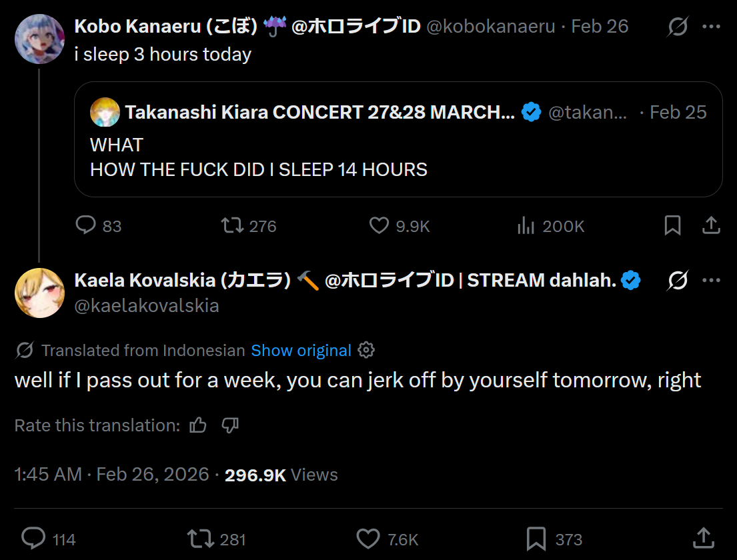Repost Kaela Kovalskia's reply
The image size is (737, 560).
[x=198, y=539]
